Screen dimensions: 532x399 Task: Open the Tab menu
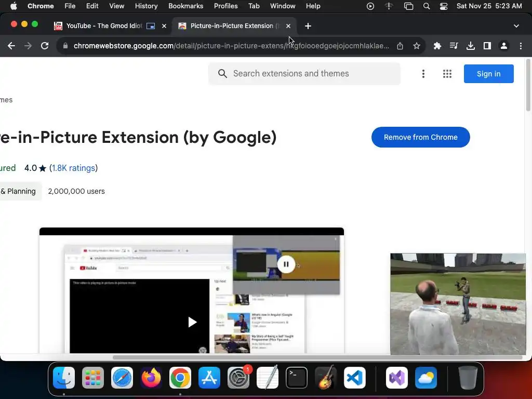254,6
